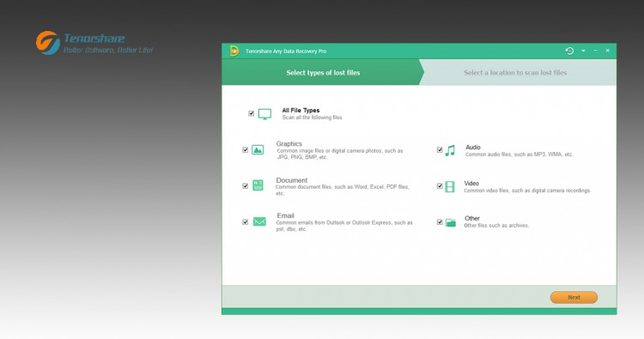Minimize the Any Data Recovery Pro window
The image size is (644, 339).
coord(596,51)
